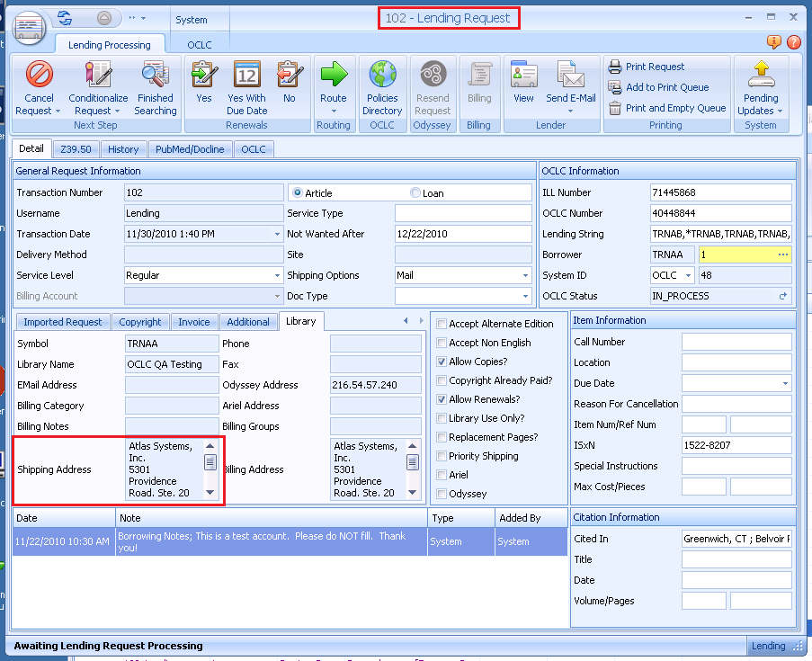
Task: Click the Pending Updates icon
Action: [761, 75]
